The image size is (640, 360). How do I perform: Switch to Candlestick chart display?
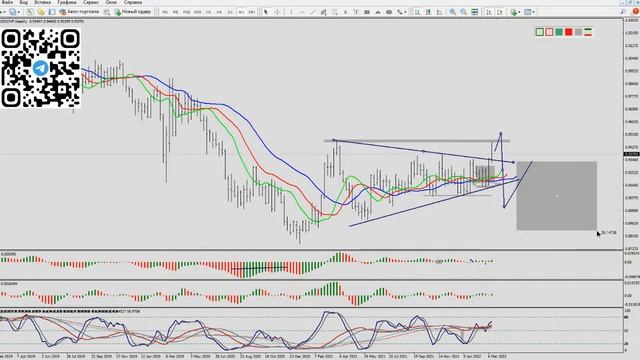tap(429, 12)
